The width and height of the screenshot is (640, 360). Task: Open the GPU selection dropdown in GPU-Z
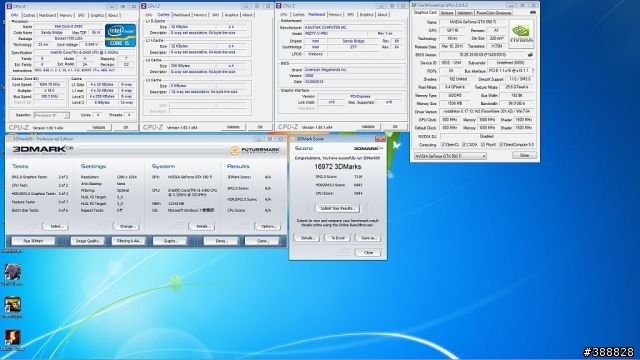tap(450, 156)
